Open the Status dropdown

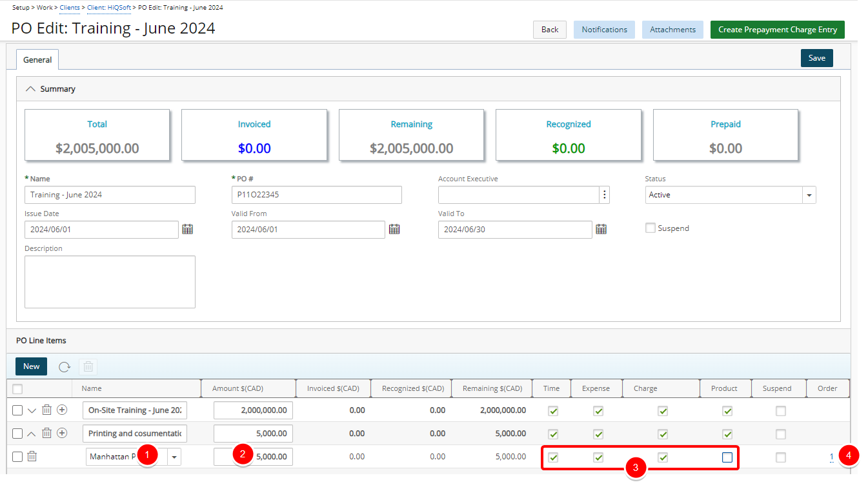pos(809,195)
